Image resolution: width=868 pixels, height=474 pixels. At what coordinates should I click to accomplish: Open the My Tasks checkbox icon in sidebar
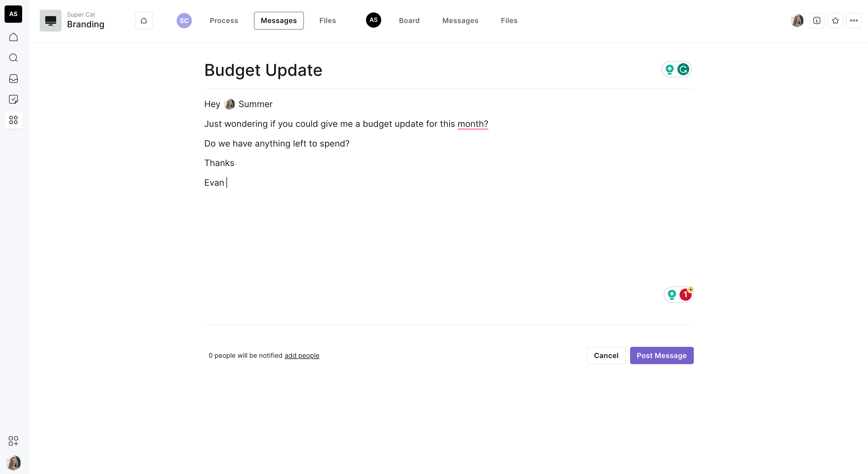(13, 99)
